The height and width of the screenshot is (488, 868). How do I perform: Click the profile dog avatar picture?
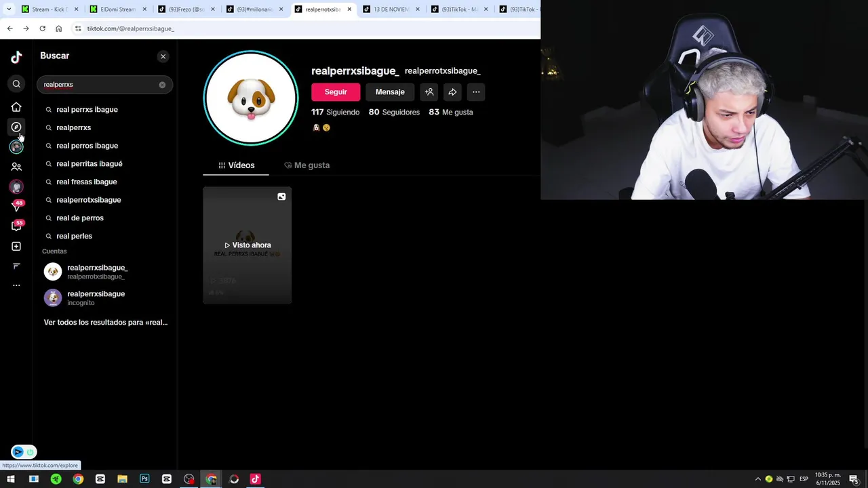pyautogui.click(x=251, y=98)
